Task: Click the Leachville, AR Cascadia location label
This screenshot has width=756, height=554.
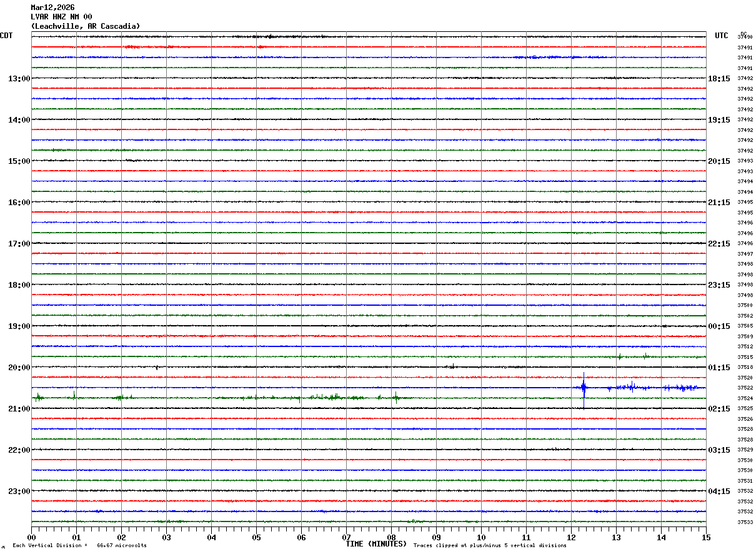Action: [x=86, y=26]
